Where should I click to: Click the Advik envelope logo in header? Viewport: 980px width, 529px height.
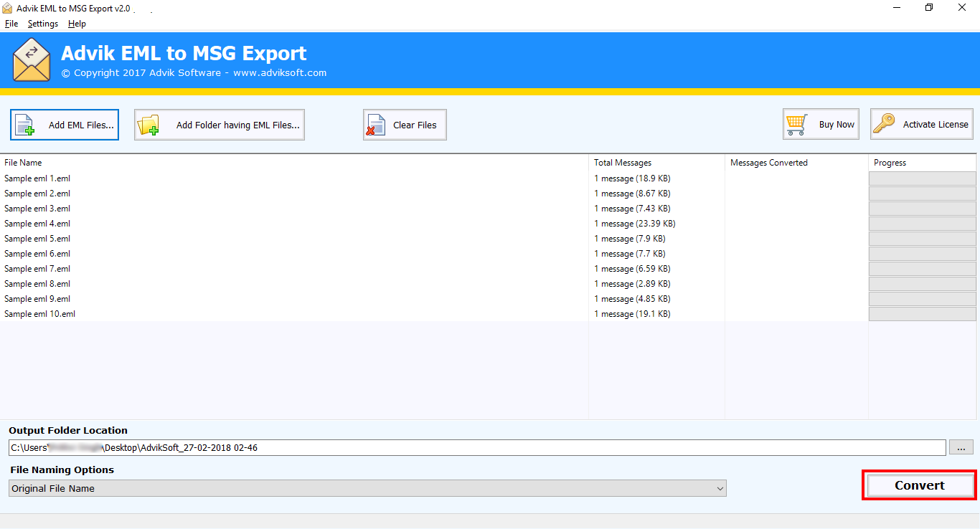click(x=32, y=60)
